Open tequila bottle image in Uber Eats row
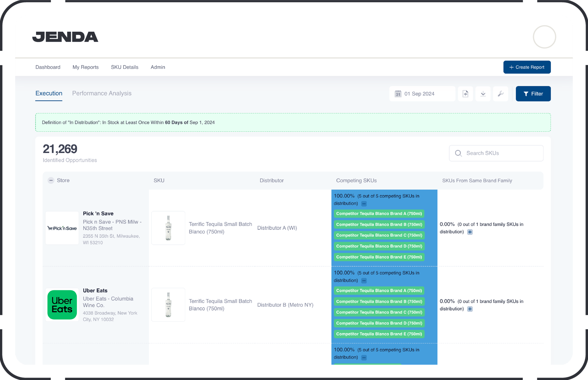 (x=168, y=305)
